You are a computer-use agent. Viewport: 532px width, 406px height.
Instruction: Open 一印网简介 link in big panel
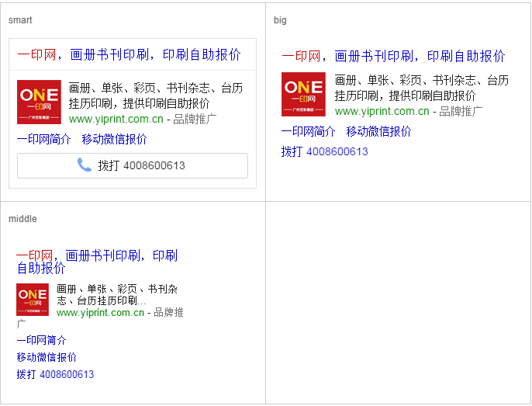pyautogui.click(x=309, y=131)
